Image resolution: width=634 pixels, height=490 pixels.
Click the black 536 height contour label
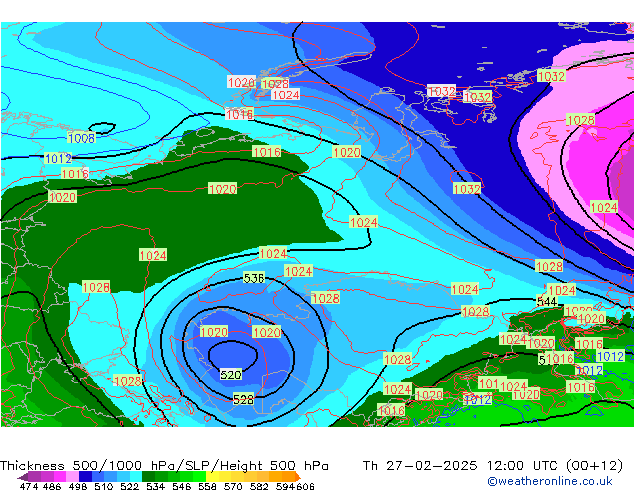coord(254,278)
